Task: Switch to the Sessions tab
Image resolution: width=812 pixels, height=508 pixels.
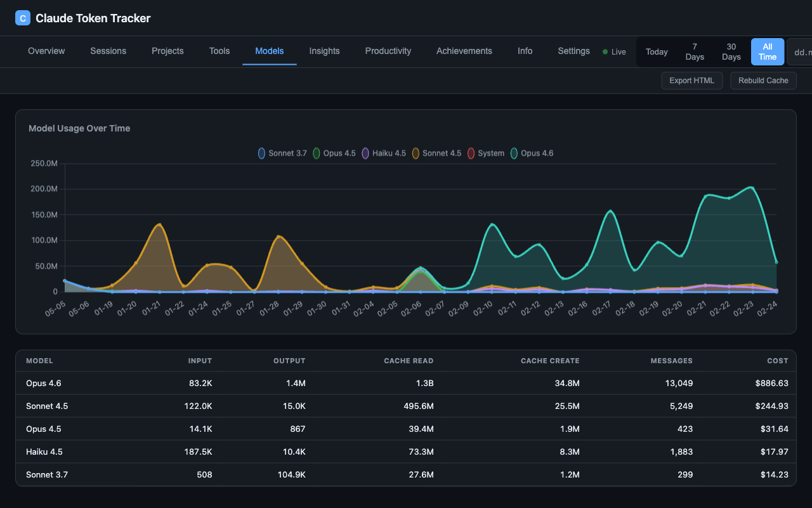Action: pos(108,51)
